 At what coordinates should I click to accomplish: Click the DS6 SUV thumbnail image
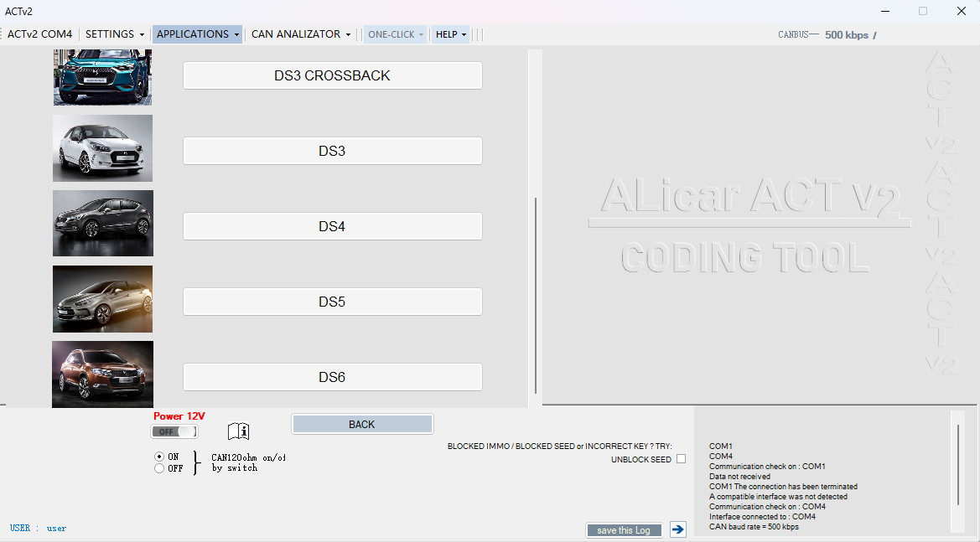pyautogui.click(x=102, y=374)
